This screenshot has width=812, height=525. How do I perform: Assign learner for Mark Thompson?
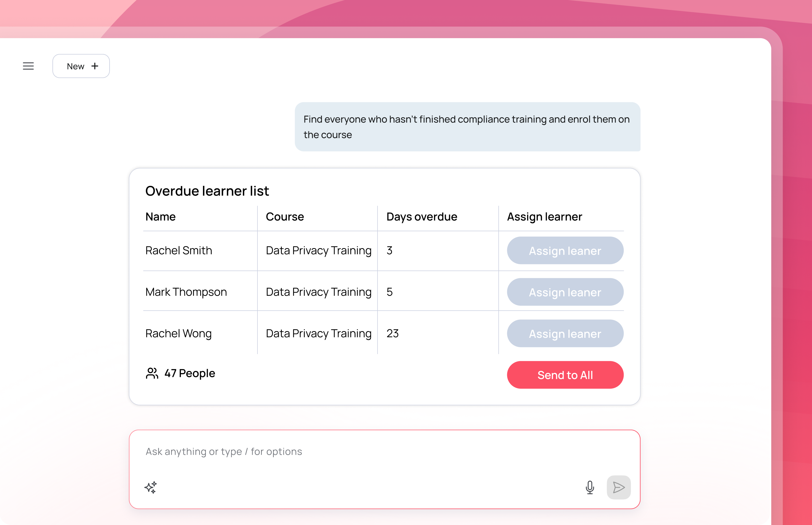point(565,292)
